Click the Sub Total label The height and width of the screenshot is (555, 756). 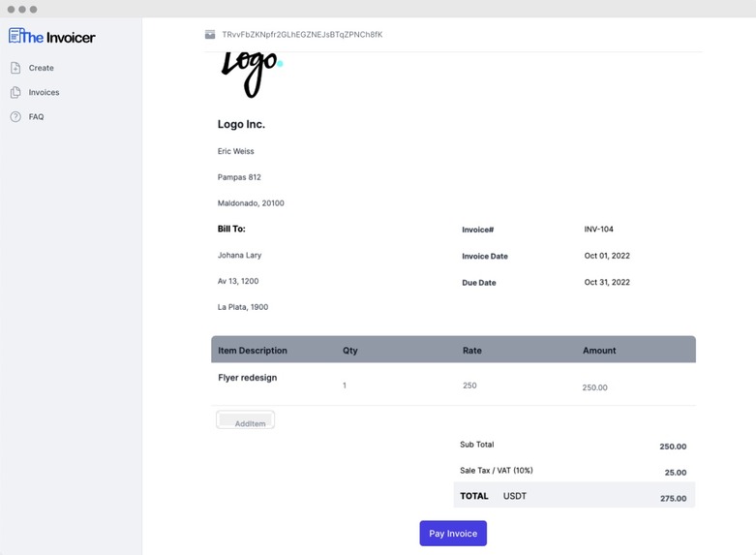[477, 445]
